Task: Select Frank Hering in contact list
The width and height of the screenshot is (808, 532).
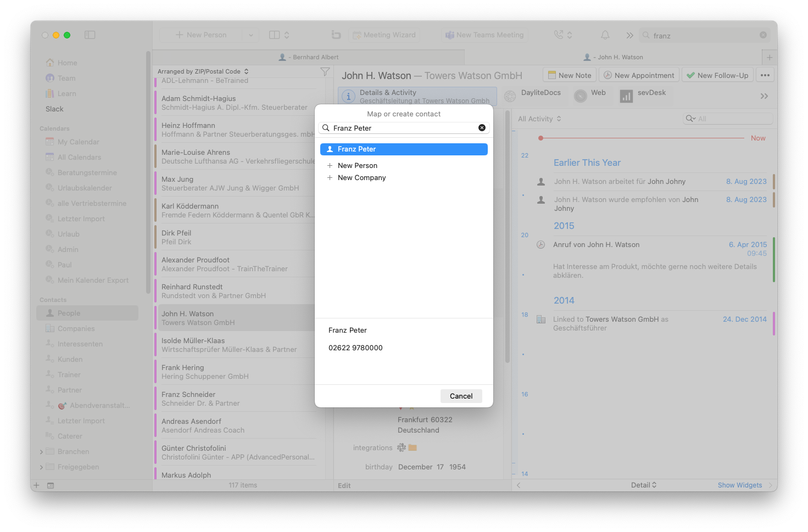Action: point(236,372)
